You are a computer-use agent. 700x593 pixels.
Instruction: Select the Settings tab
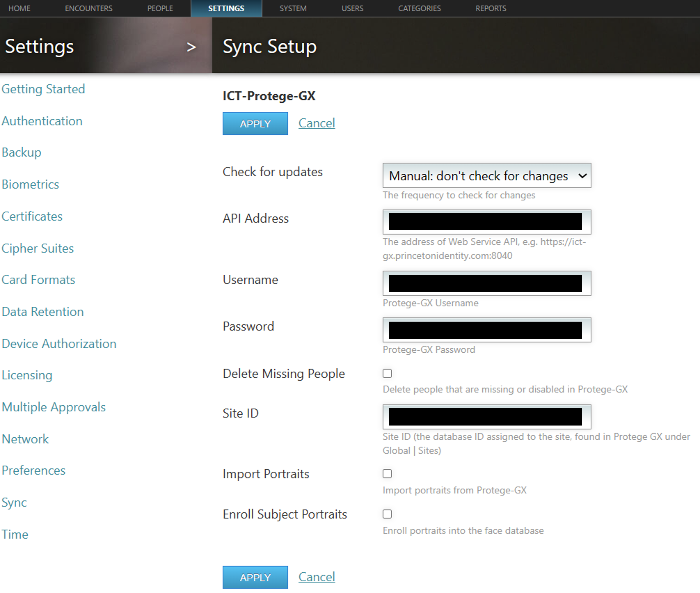click(x=226, y=8)
